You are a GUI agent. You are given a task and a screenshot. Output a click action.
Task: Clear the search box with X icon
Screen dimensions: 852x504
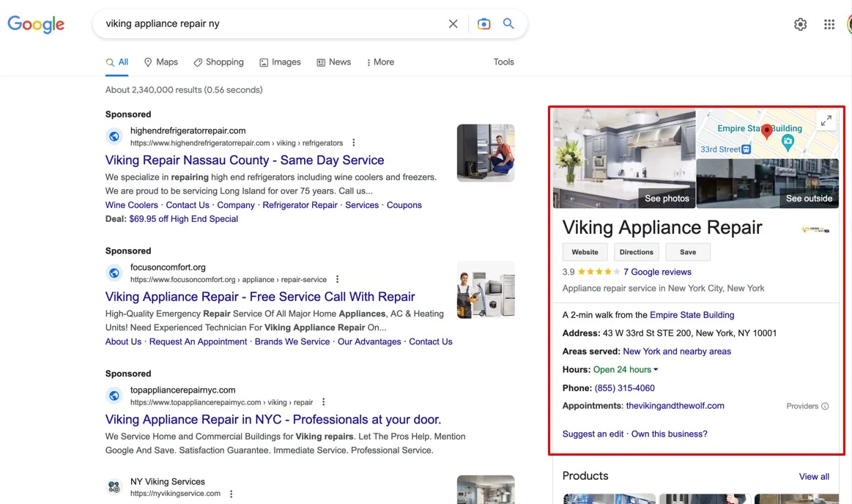click(x=453, y=24)
